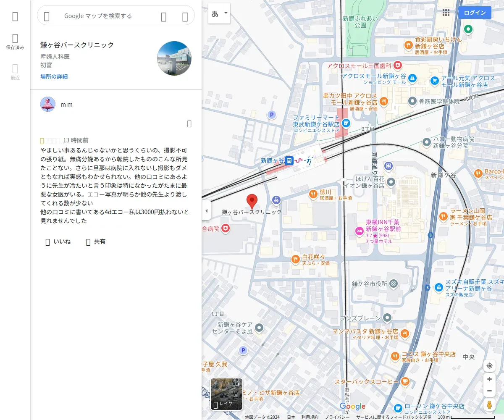Select the 骨筋医学整体院 marker
The image size is (504, 420).
(412, 101)
